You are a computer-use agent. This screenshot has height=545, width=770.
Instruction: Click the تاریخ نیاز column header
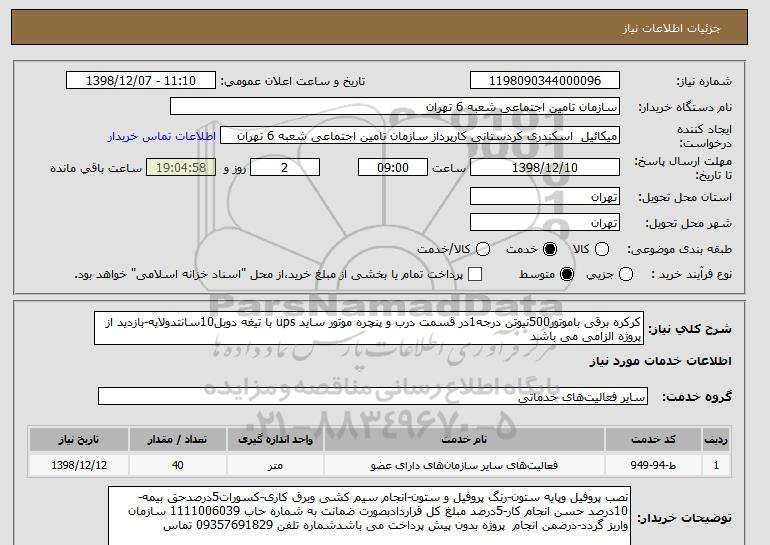(79, 439)
